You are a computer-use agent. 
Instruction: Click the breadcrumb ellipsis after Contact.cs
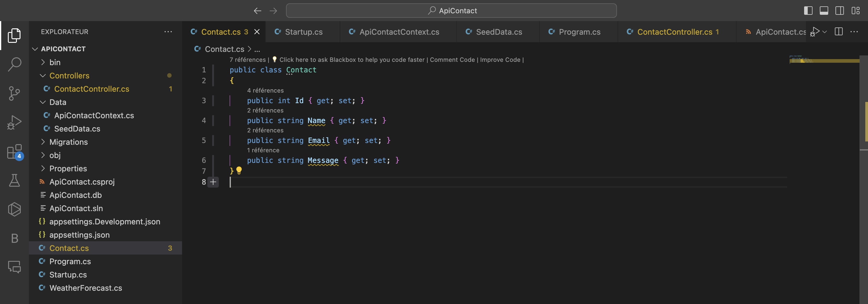pyautogui.click(x=257, y=49)
